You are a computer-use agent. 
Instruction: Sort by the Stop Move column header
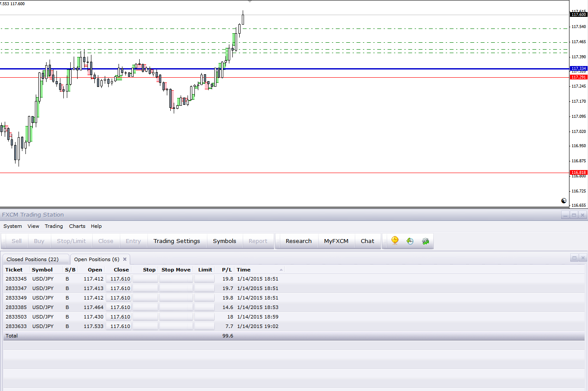click(x=176, y=270)
